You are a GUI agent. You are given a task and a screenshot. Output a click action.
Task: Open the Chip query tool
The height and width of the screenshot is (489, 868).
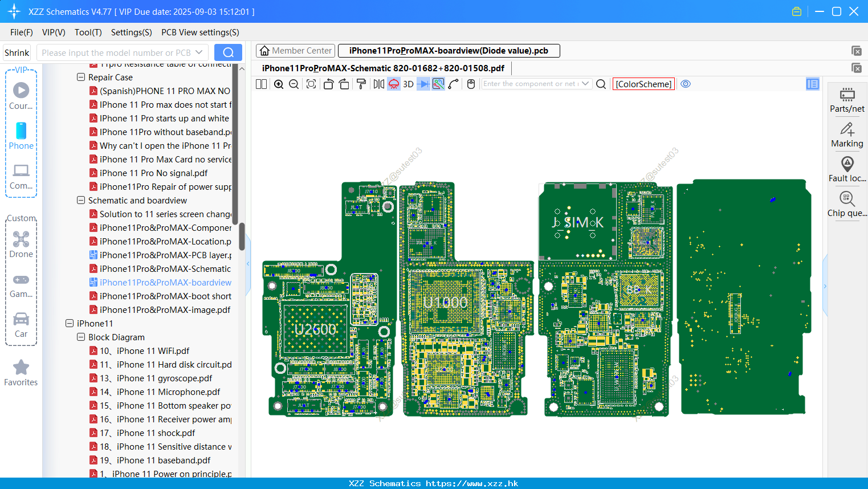pos(847,205)
